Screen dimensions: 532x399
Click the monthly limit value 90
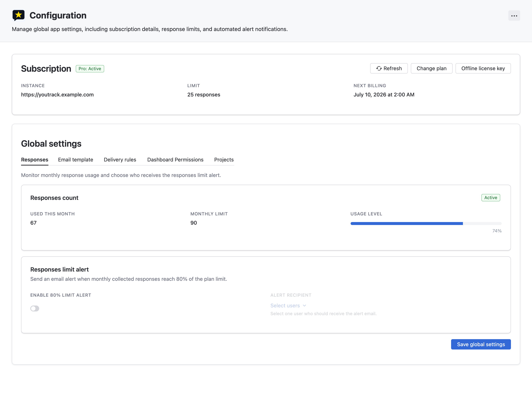[x=194, y=223]
